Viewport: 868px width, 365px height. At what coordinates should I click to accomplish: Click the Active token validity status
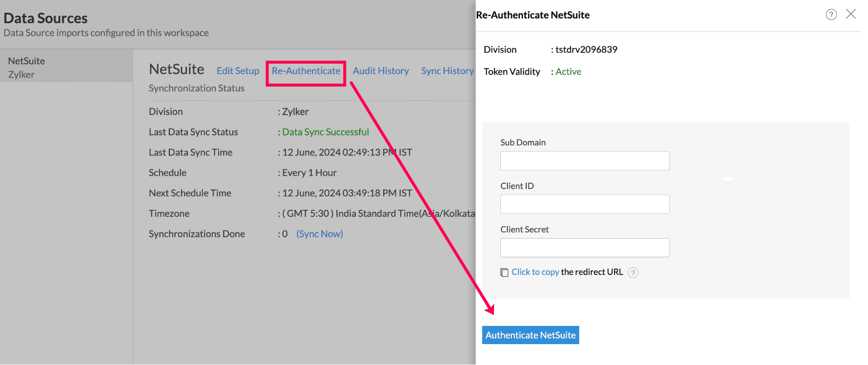(x=568, y=71)
